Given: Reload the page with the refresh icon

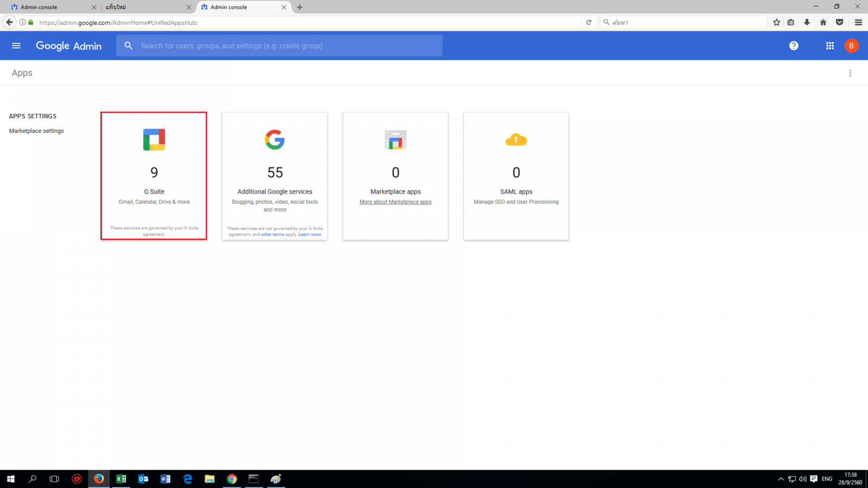Looking at the screenshot, I should click(589, 22).
